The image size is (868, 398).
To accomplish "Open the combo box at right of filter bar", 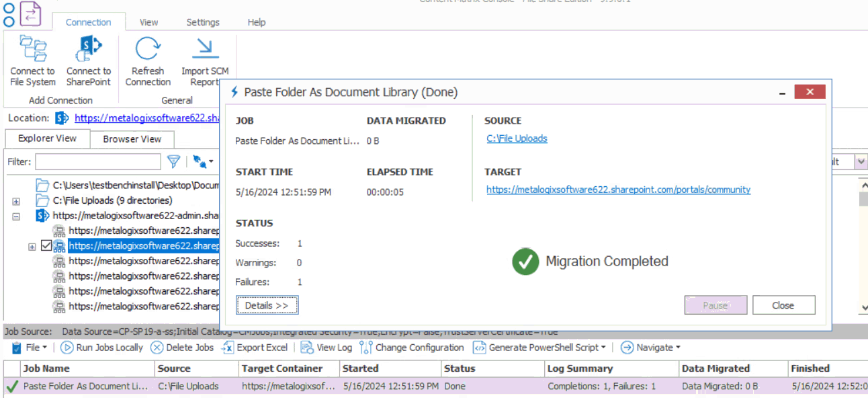I will [861, 162].
